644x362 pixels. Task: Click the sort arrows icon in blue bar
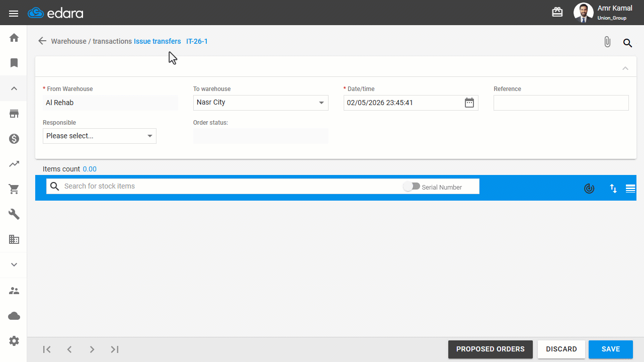pyautogui.click(x=613, y=189)
